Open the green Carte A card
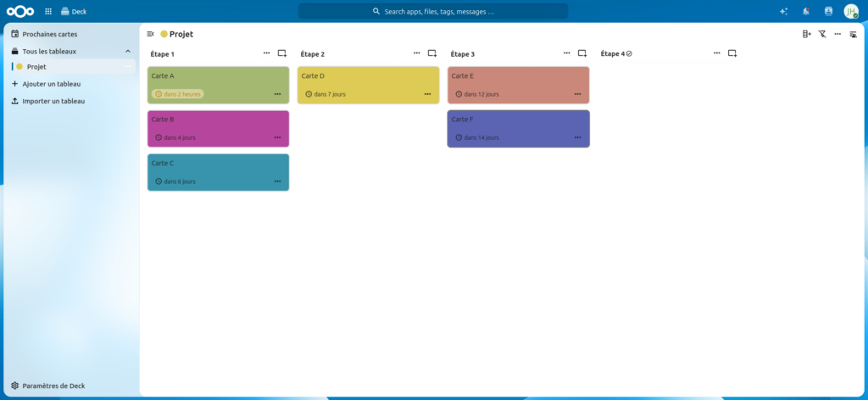This screenshot has height=400, width=868. pos(218,86)
